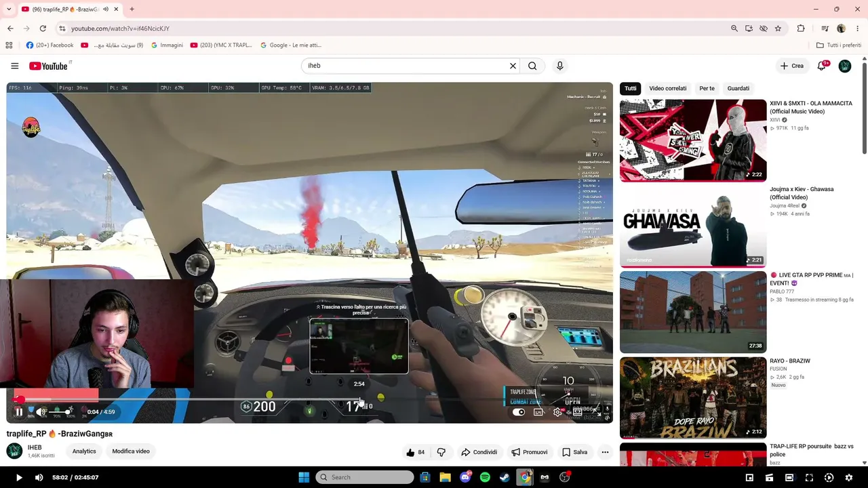This screenshot has height=488, width=868.
Task: Click the install app icon in address bar
Action: tap(749, 28)
